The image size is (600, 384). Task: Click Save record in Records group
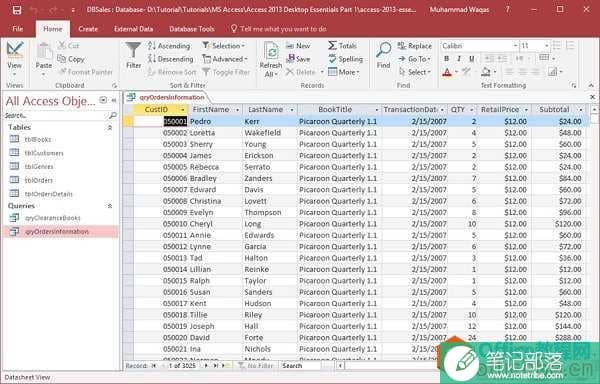[298, 59]
